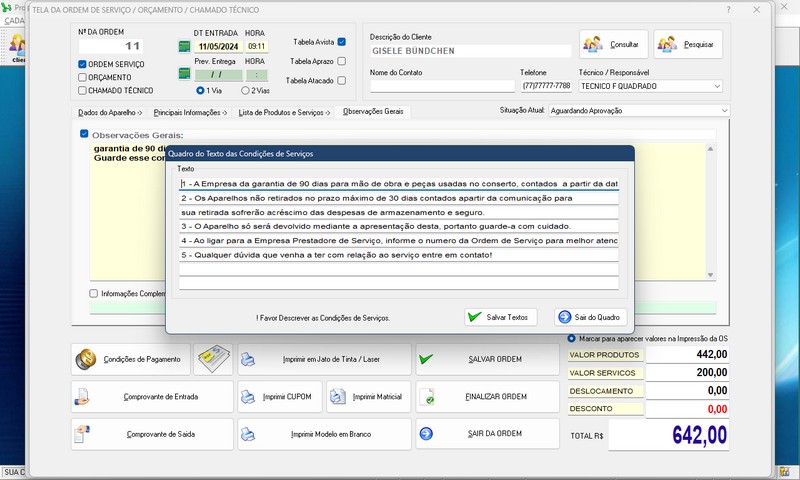The width and height of the screenshot is (800, 480).
Task: Click Comprovante de Saída icon
Action: tap(82, 434)
